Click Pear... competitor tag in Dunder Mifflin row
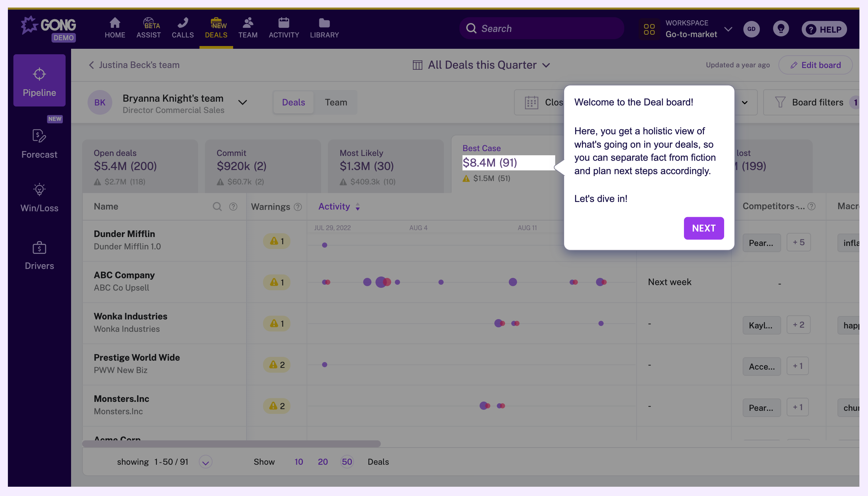 762,243
